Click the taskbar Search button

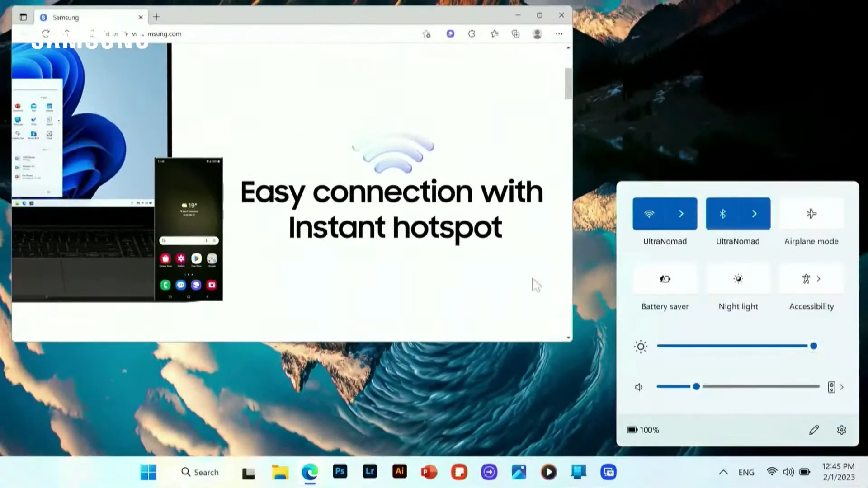(200, 472)
